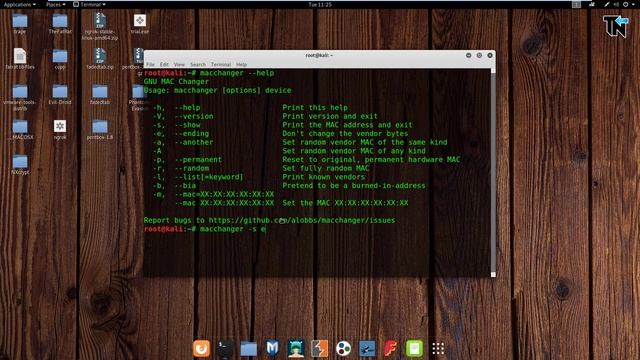Open the three-colored-dots circle dock icon
Screen dimensions: 640x360
[x=343, y=349]
